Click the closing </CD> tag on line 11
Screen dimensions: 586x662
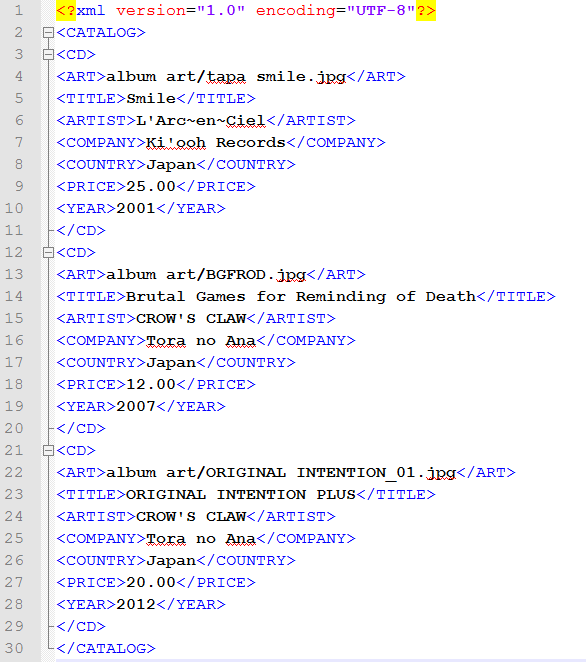(x=81, y=231)
